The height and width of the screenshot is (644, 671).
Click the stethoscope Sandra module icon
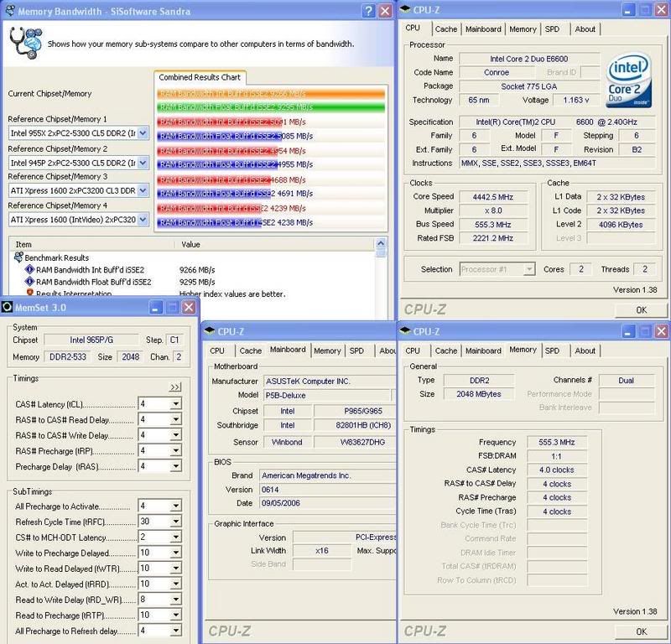(x=23, y=42)
